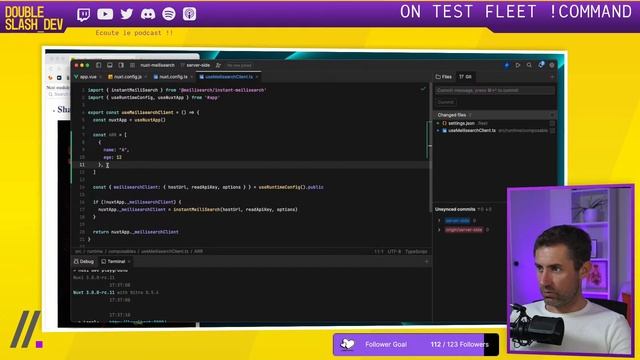Toggle the left panel icon in Fleet toolbar

(98, 65)
